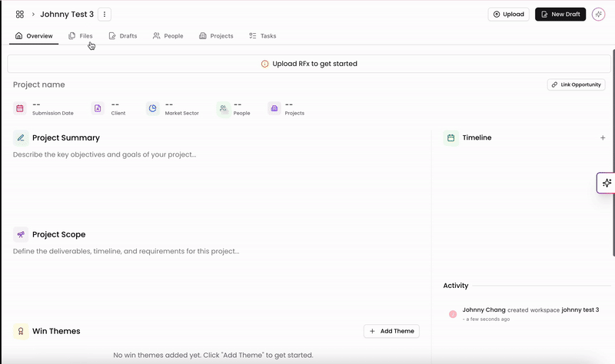Add a timeline entry with plus icon
Image resolution: width=615 pixels, height=364 pixels.
point(603,138)
